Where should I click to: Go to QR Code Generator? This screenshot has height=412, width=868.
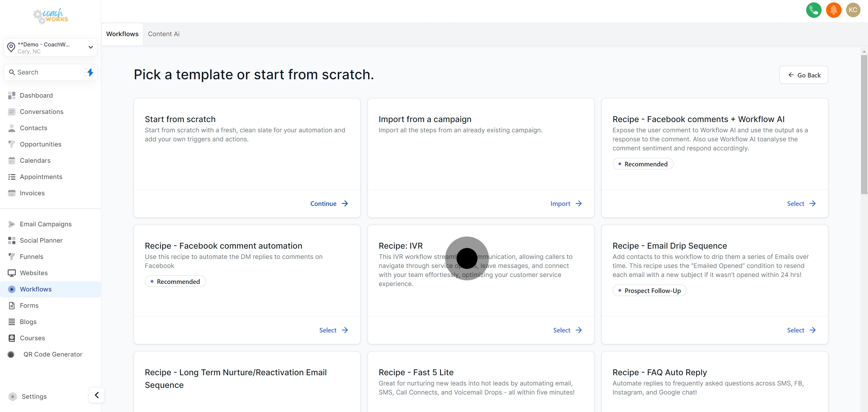pyautogui.click(x=52, y=354)
